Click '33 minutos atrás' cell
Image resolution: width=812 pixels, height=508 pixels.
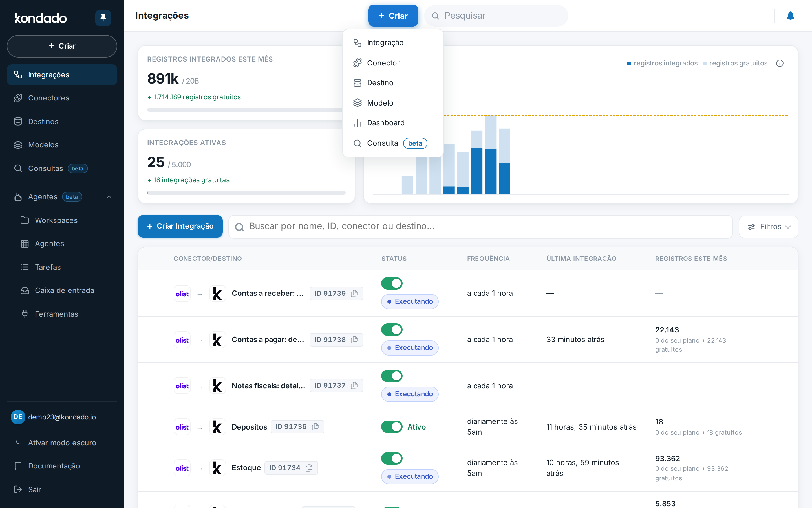[575, 340]
